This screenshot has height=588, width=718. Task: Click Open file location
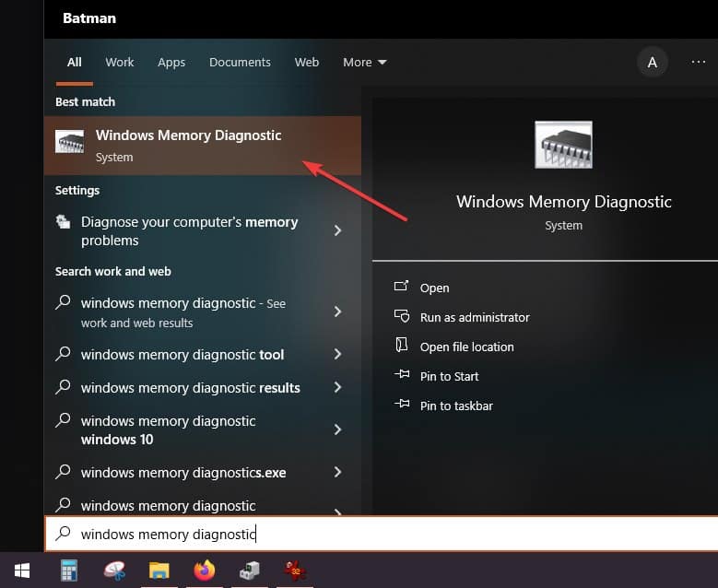pos(466,347)
